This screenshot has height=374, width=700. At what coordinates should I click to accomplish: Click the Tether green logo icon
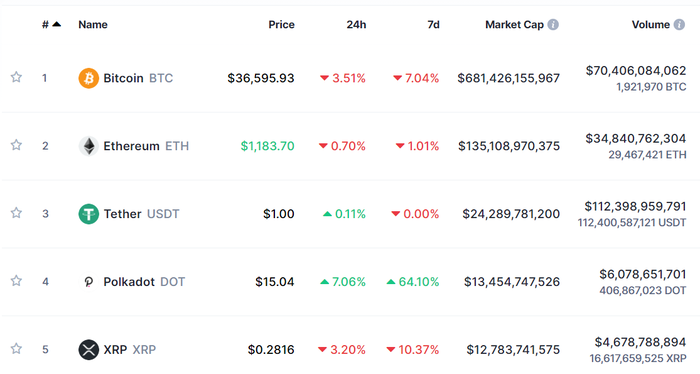pyautogui.click(x=88, y=214)
